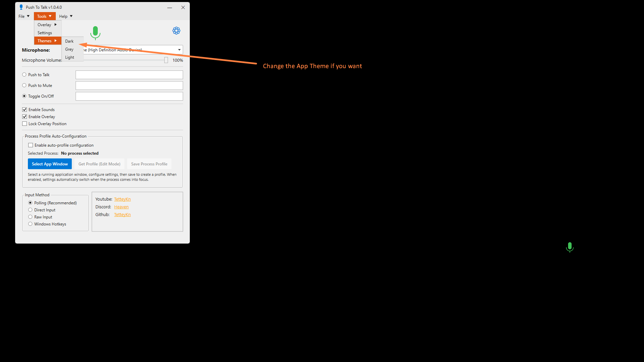Click the Toggle On/Off hotkey field
Image resolution: width=644 pixels, height=362 pixels.
click(129, 96)
